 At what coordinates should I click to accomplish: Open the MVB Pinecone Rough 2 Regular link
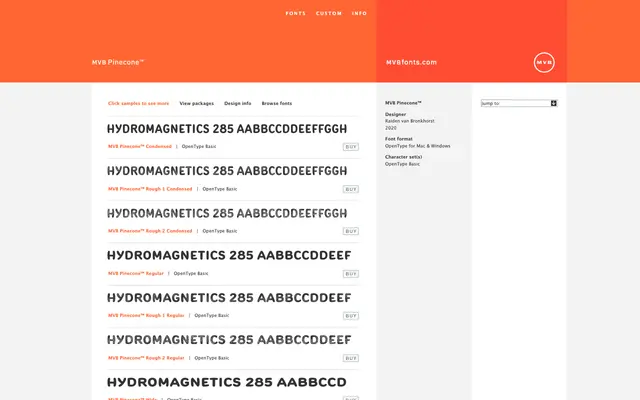point(146,358)
